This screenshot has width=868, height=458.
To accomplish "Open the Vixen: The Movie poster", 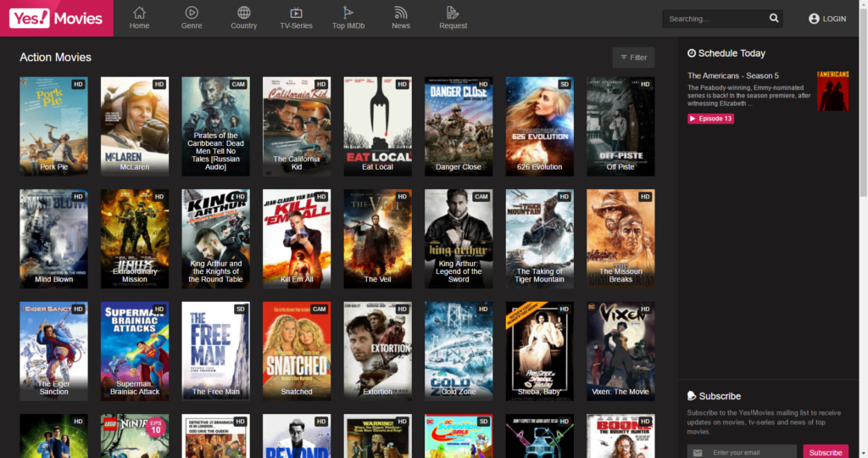I will [620, 351].
